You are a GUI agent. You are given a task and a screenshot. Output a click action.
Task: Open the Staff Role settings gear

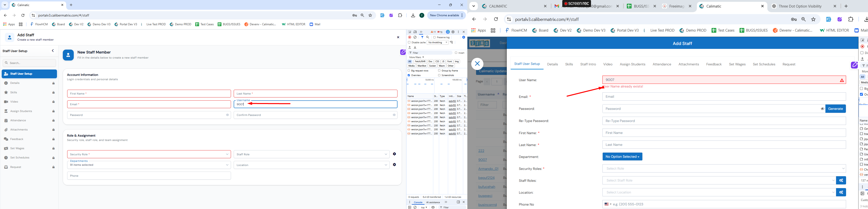pyautogui.click(x=394, y=154)
